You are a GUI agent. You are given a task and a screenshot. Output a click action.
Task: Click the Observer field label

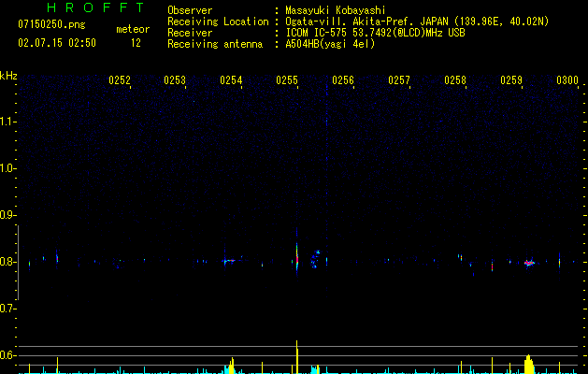pyautogui.click(x=190, y=10)
